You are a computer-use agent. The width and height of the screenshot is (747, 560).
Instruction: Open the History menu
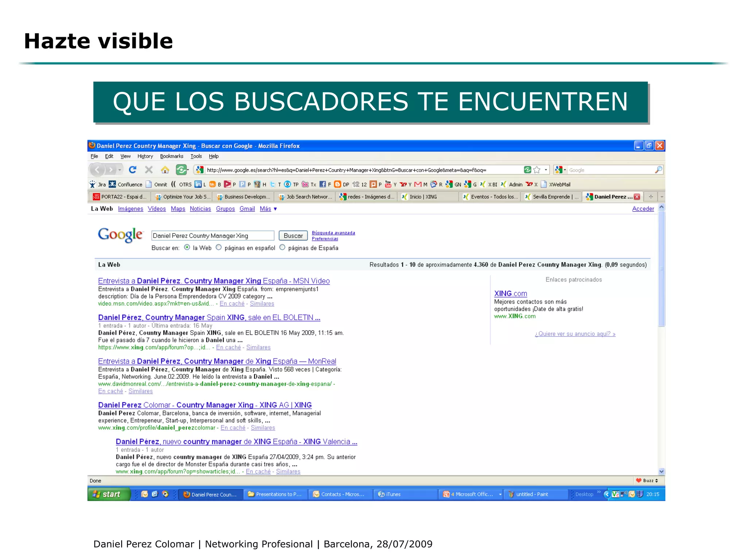pos(145,156)
